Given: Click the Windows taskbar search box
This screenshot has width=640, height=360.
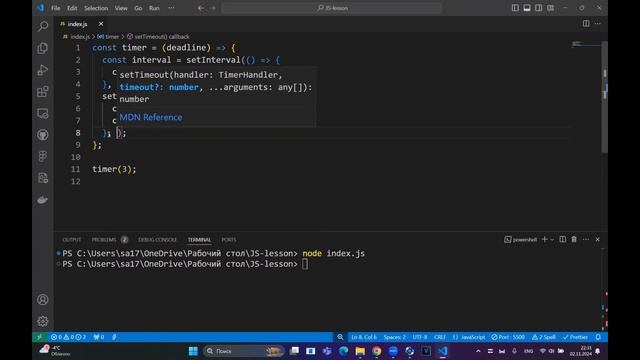Looking at the screenshot, I should [244, 351].
